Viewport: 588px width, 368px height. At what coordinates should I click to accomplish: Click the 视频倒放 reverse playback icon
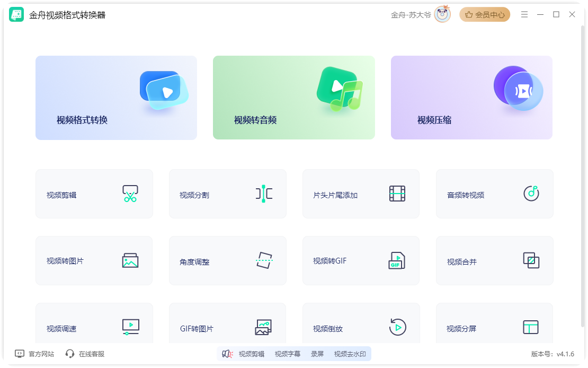click(397, 327)
